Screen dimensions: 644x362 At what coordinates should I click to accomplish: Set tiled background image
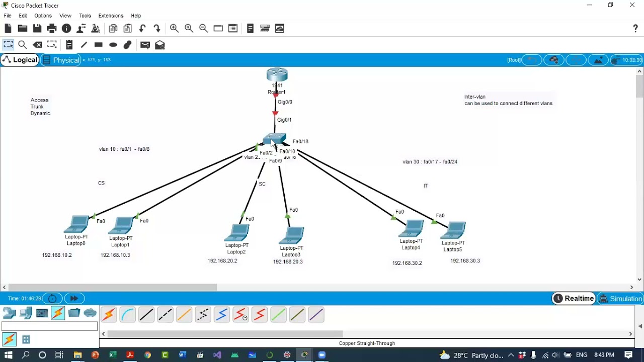coord(598,60)
